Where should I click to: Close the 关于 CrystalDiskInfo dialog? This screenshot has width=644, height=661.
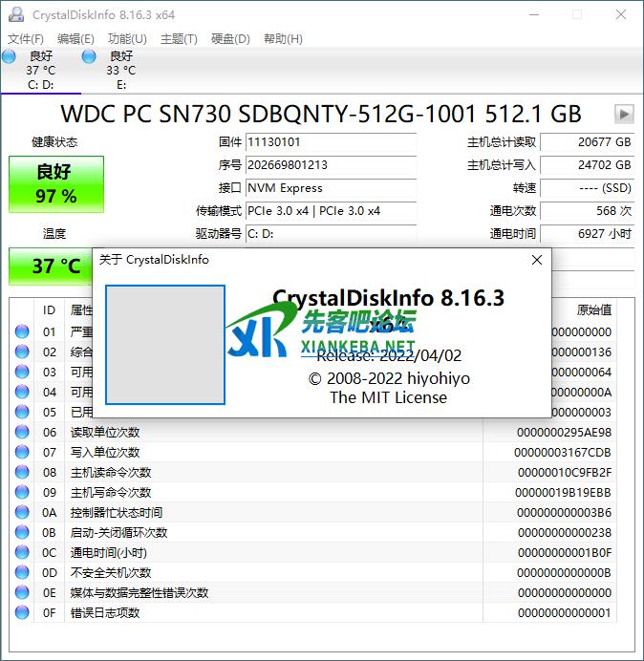pyautogui.click(x=537, y=260)
